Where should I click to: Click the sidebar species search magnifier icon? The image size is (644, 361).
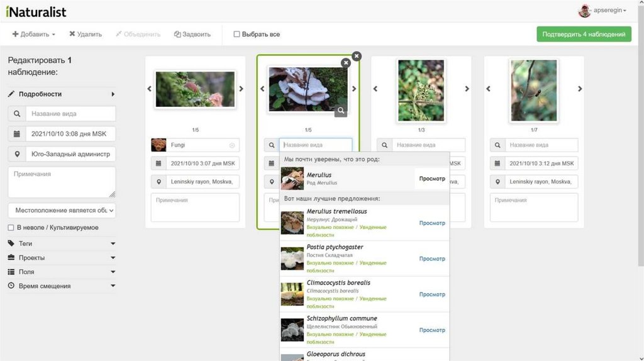point(17,114)
